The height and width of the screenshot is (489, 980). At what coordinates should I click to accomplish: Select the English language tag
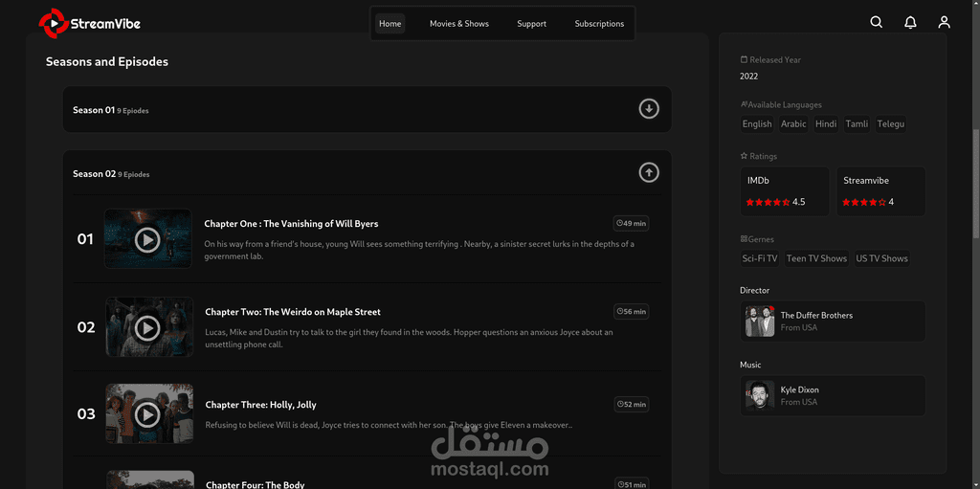tap(757, 123)
